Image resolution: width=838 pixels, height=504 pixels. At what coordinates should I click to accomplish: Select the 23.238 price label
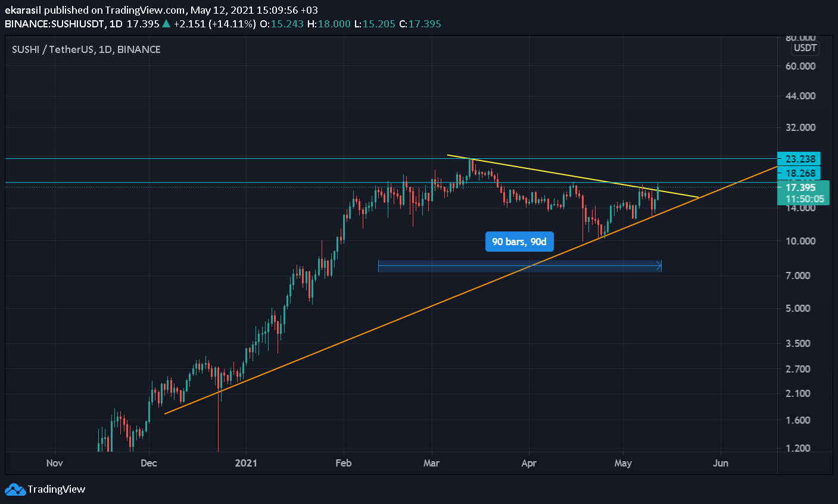[799, 159]
